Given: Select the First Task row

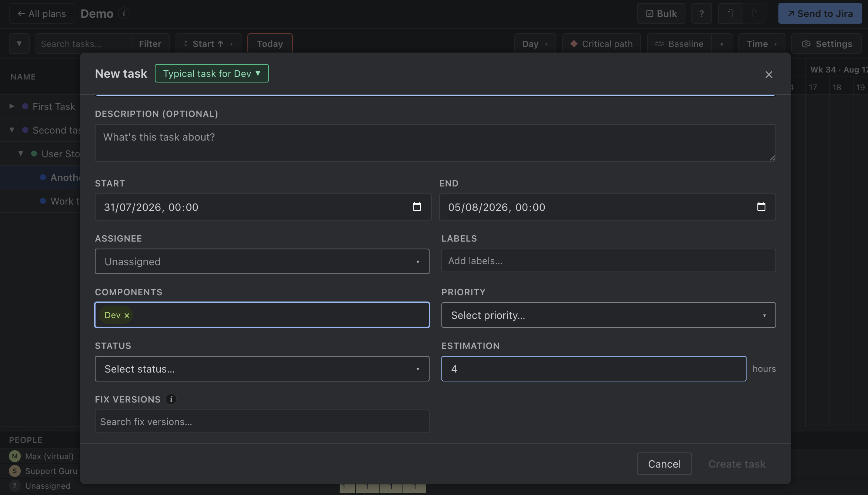Looking at the screenshot, I should [x=40, y=106].
